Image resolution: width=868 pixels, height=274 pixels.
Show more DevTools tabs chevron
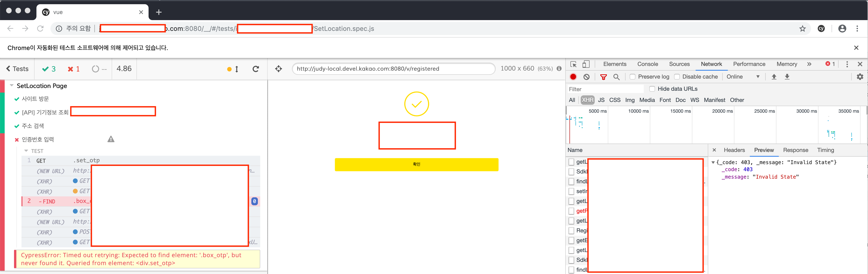coord(809,64)
